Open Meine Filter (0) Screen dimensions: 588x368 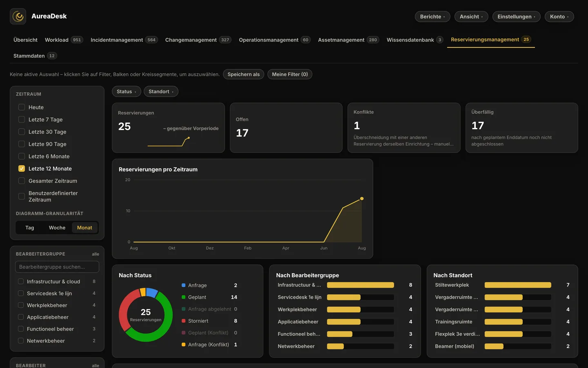coord(290,74)
